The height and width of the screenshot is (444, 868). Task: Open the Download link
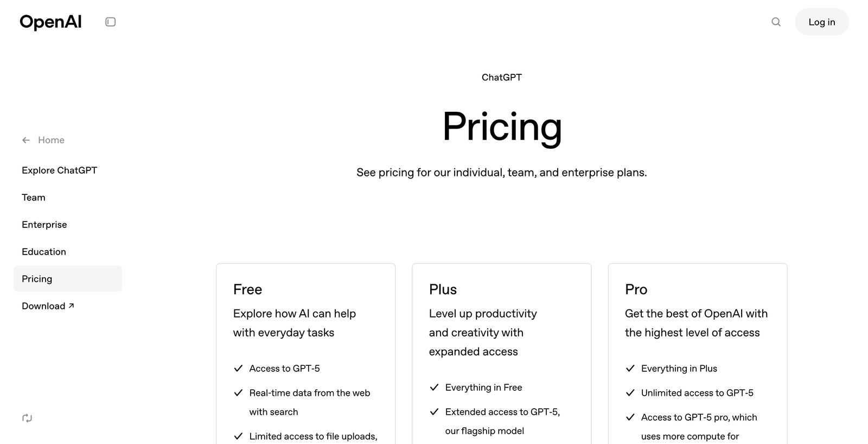43,306
